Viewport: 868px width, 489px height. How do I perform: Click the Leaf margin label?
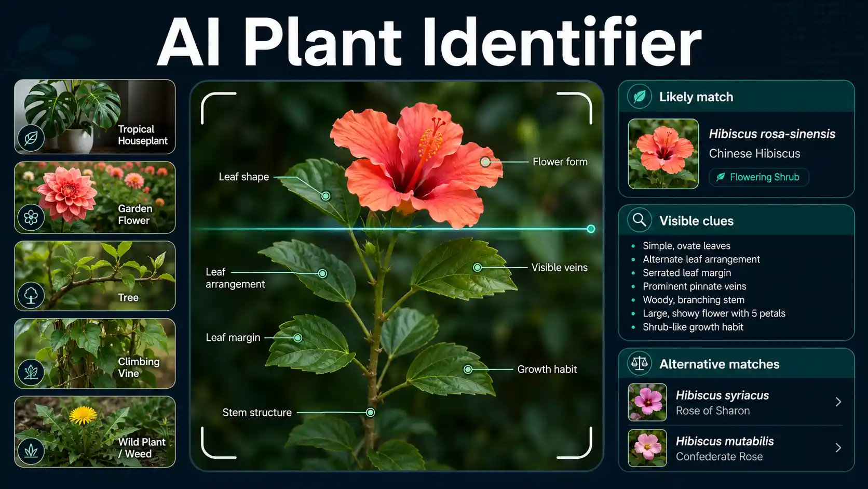tap(233, 338)
